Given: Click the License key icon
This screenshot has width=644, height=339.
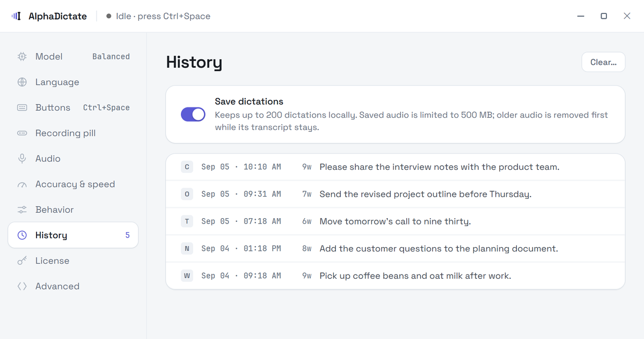Looking at the screenshot, I should click(x=22, y=261).
